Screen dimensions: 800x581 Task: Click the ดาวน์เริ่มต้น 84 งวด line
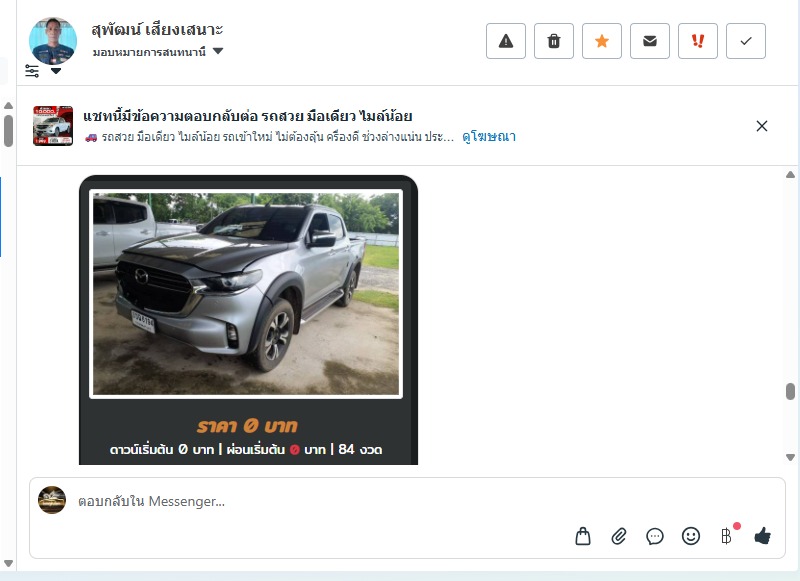246,449
